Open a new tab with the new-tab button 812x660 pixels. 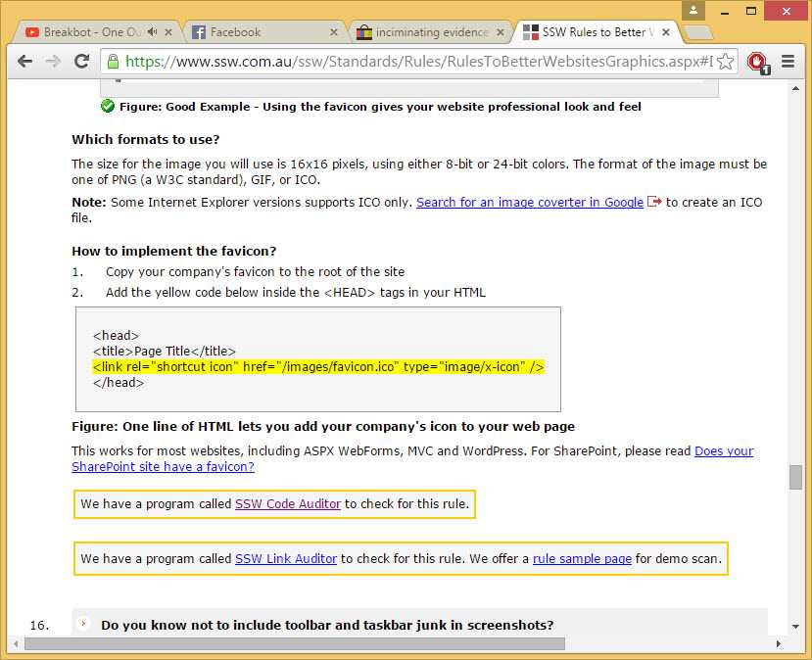(698, 32)
